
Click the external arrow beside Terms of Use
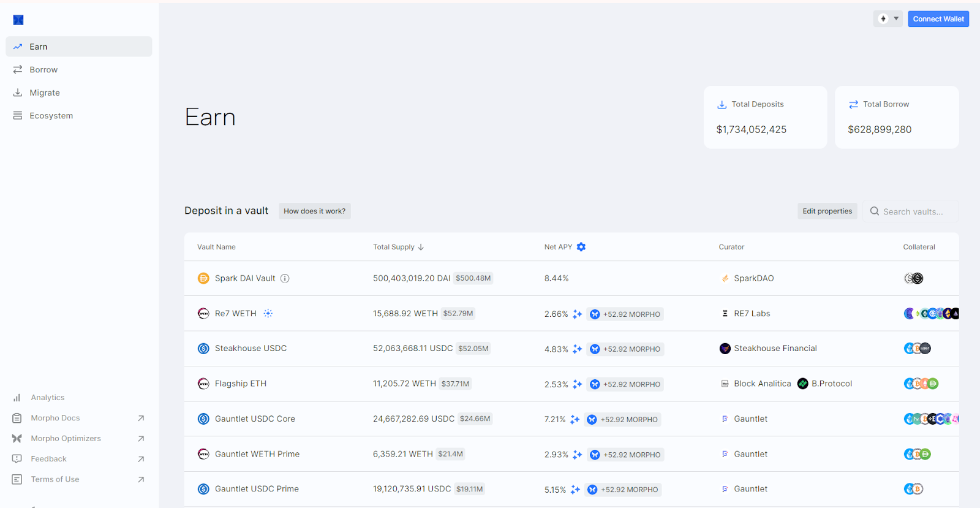coord(141,479)
